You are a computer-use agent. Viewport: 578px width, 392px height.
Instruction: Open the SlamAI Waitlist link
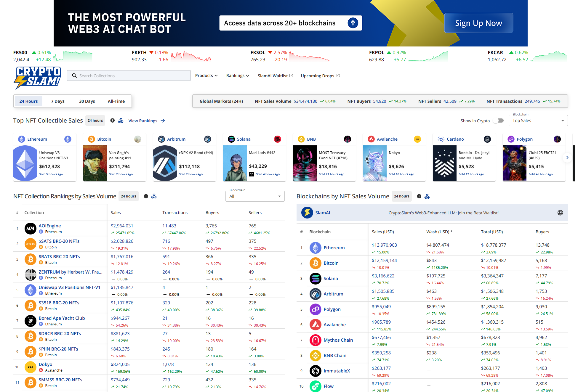[275, 76]
